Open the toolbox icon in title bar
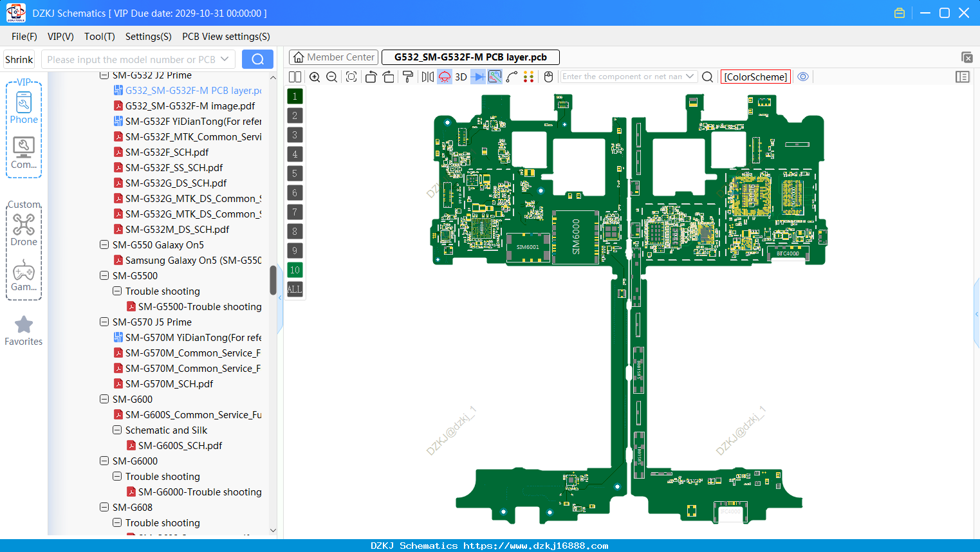The height and width of the screenshot is (552, 980). pos(900,13)
